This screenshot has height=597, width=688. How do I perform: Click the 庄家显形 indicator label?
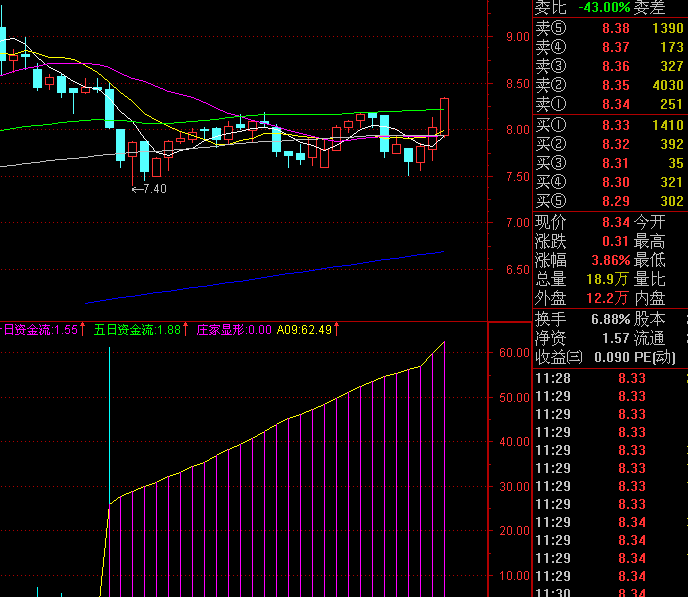click(234, 329)
